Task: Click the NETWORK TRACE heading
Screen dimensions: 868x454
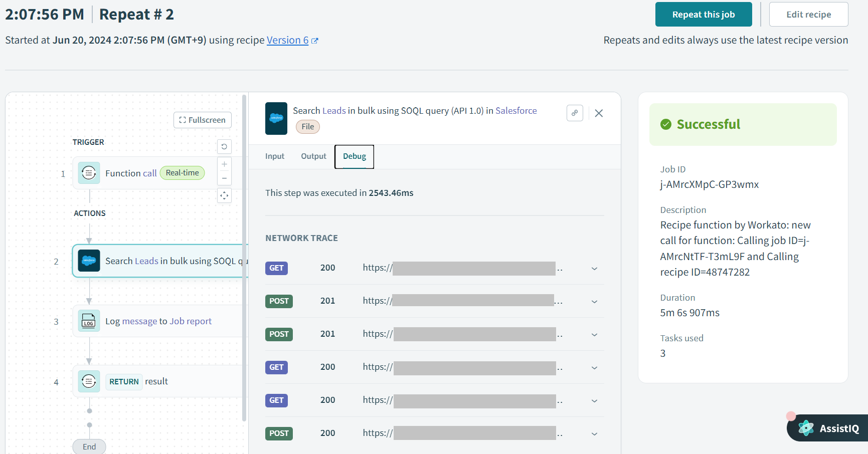Action: 301,238
